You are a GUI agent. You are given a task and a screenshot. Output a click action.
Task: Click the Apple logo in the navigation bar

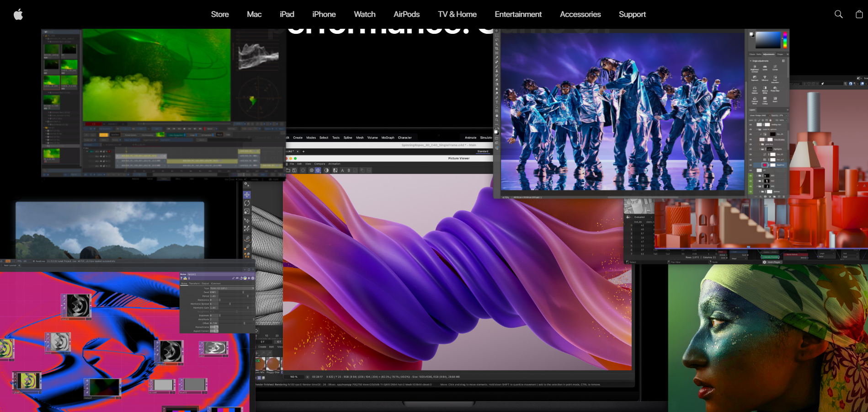[x=18, y=14]
